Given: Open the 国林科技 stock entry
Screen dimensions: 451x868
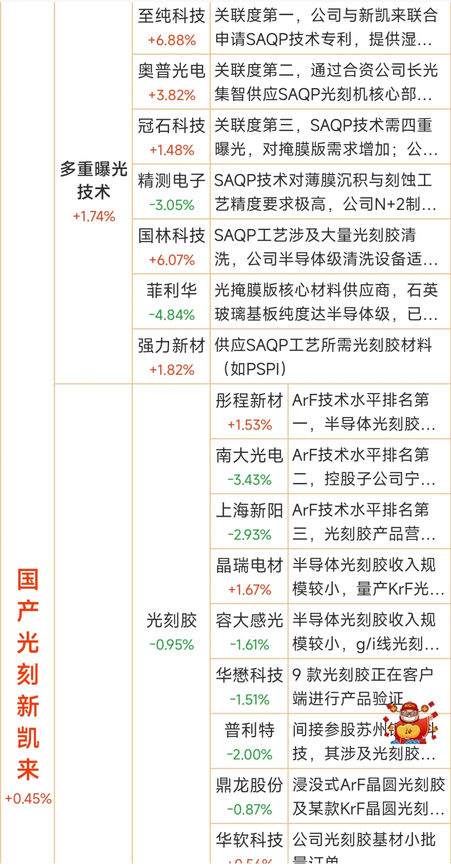Looking at the screenshot, I should 172,246.
